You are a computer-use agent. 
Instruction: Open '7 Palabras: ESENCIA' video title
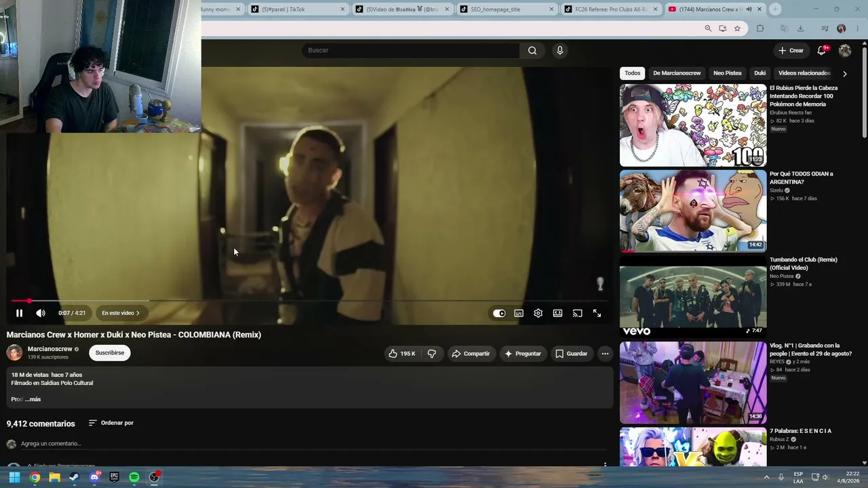coord(800,431)
